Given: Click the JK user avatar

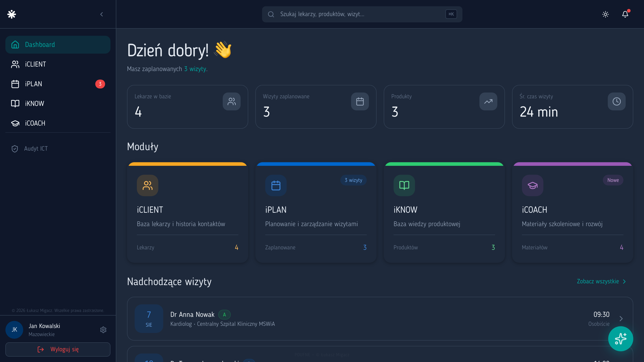Looking at the screenshot, I should [14, 330].
